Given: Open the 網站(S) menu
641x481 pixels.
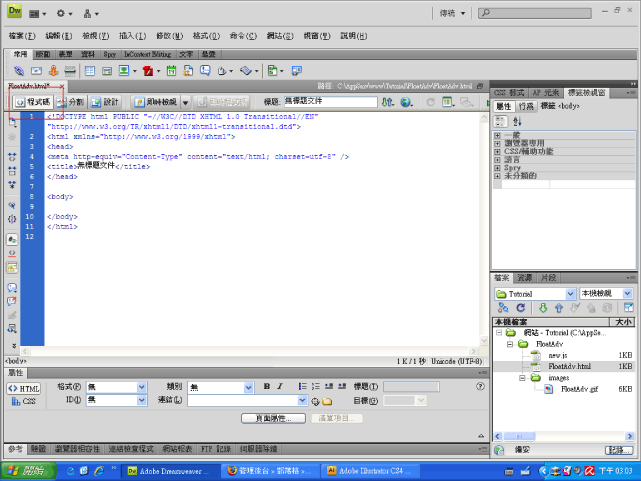Looking at the screenshot, I should click(x=280, y=36).
